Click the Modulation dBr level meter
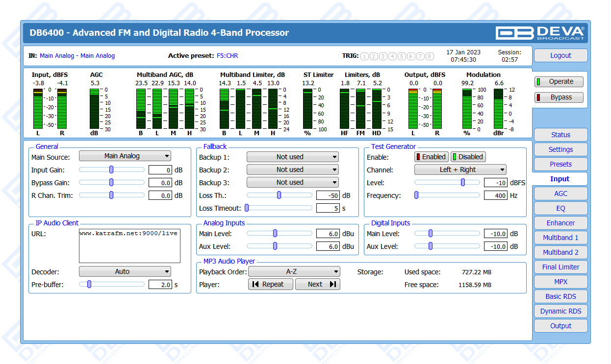 click(x=498, y=109)
